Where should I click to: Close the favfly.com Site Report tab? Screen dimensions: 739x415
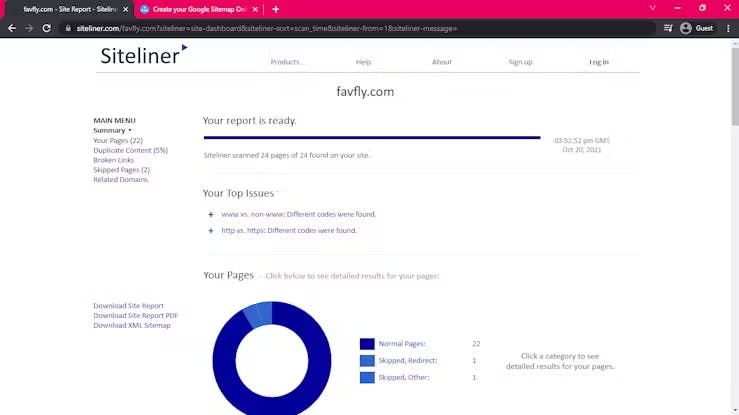(x=126, y=9)
